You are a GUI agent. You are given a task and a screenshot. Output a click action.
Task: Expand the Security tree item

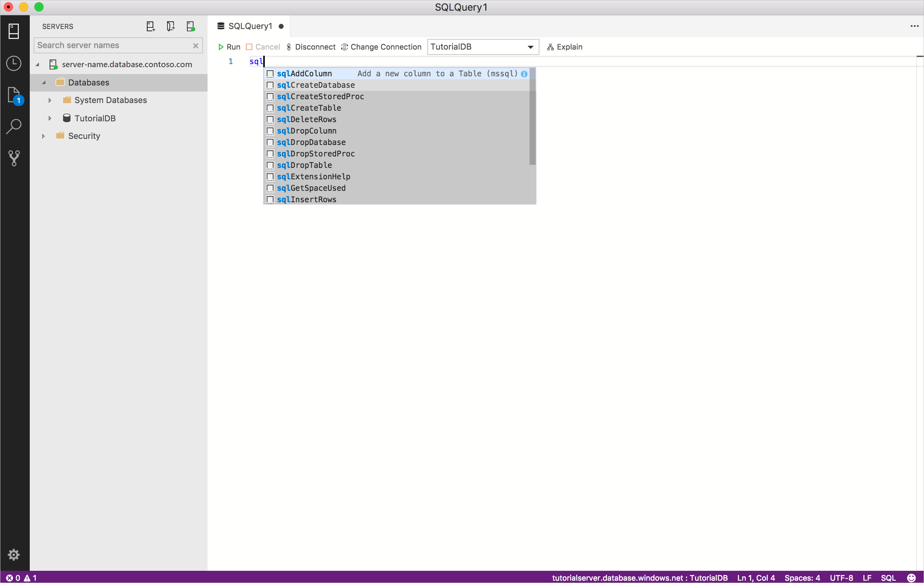click(x=43, y=136)
